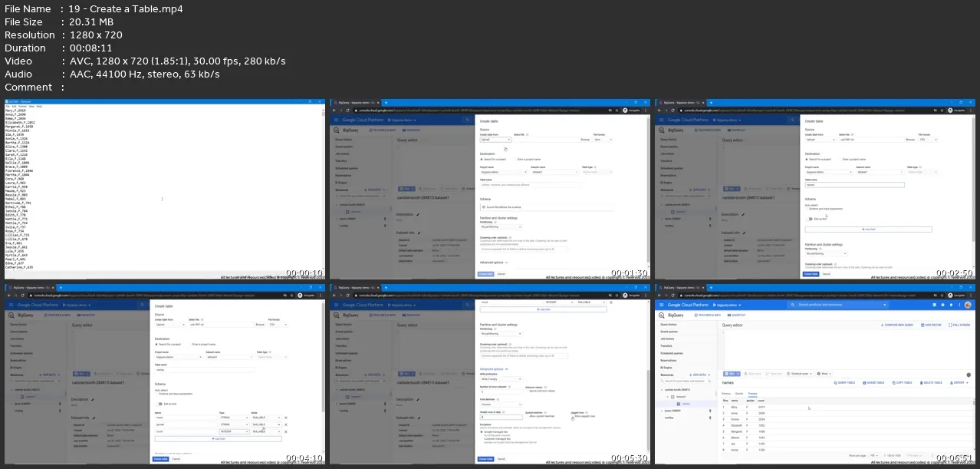Open the user avatar in the 00:06:51 frame
Image resolution: width=980 pixels, height=469 pixels.
[967, 305]
